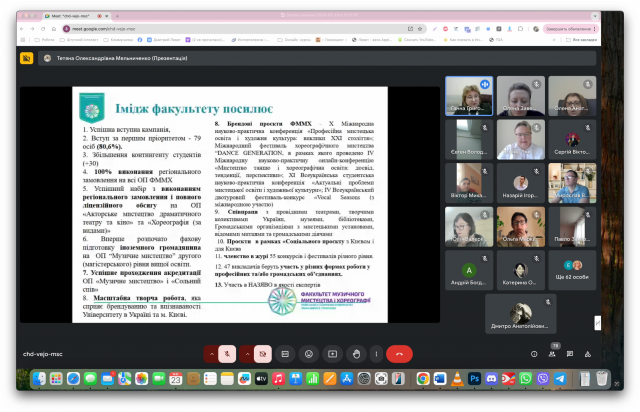The width and height of the screenshot is (640, 412).
Task: Toggle closed captions button
Action: 286,353
